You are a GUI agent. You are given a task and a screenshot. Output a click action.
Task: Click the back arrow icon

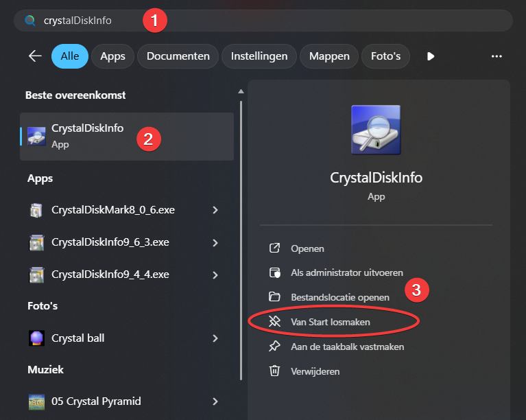[35, 56]
